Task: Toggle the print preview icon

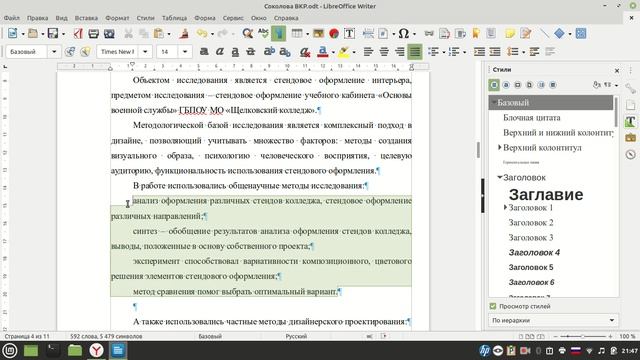Action: tap(109, 33)
